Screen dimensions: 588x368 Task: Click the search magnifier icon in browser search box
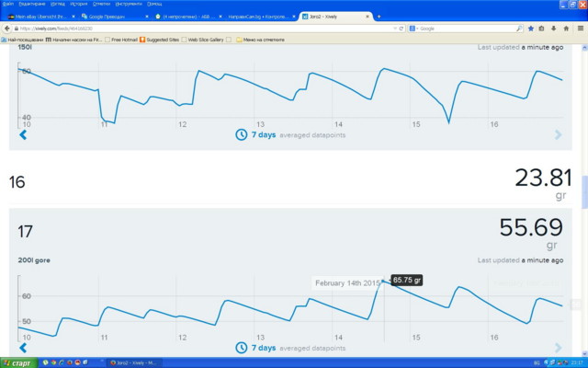click(519, 29)
